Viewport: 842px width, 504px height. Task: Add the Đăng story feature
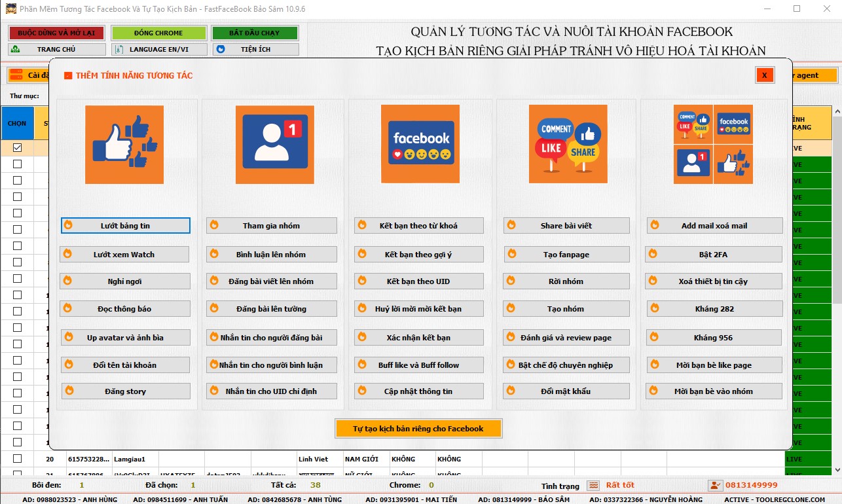[126, 391]
